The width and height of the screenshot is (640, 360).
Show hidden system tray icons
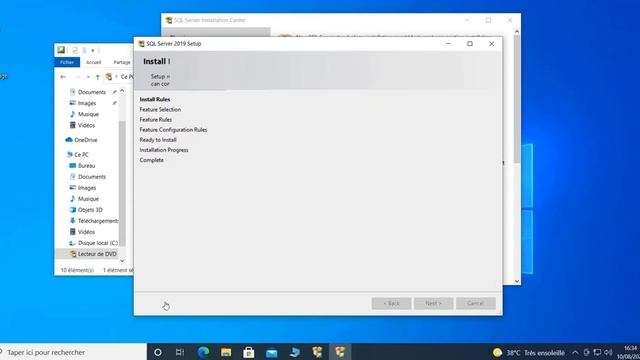coord(575,352)
